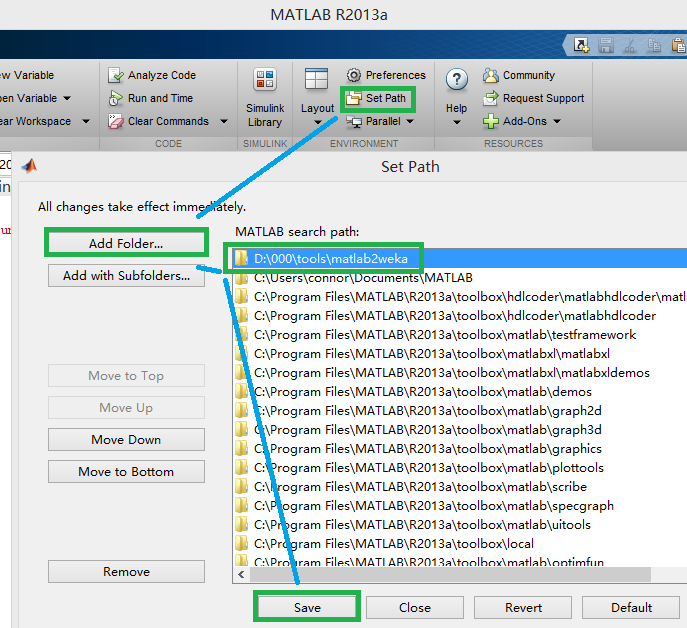Click the shortcut icon in quick access toolbar
Screen dimensions: 687x628
coord(581,45)
